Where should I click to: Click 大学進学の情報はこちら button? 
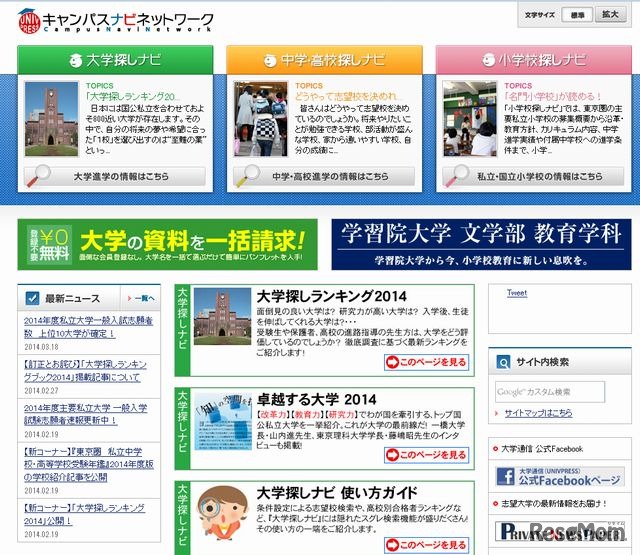[115, 176]
